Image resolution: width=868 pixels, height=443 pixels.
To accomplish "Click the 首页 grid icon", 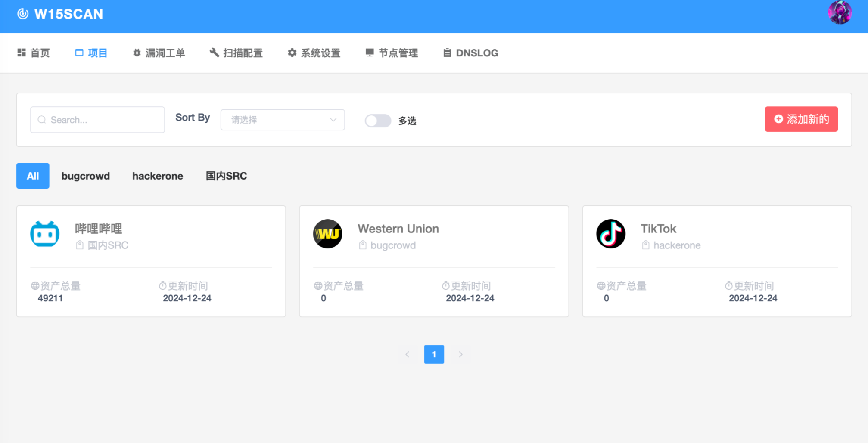I will (22, 53).
